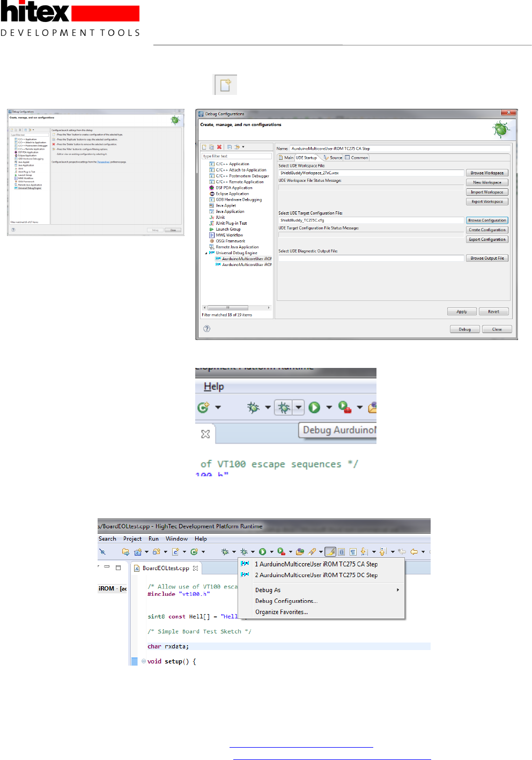Open the Debug As submenu
Screen dimensions: 532x760
pos(321,590)
